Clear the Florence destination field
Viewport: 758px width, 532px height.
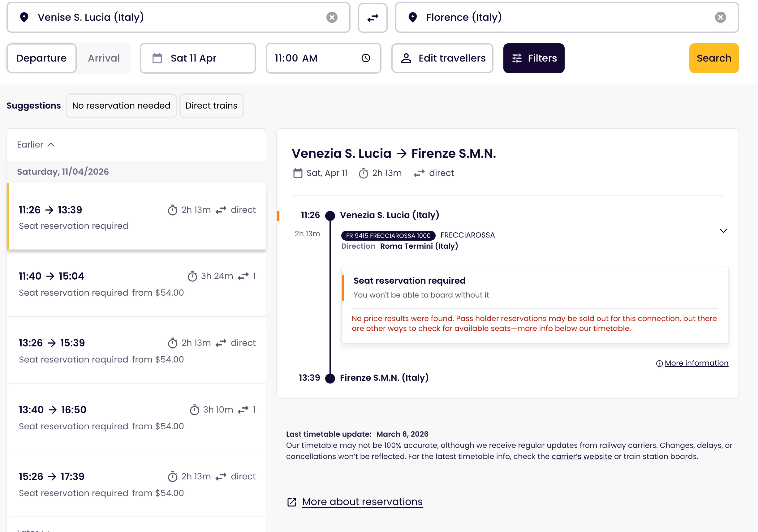coord(720,18)
